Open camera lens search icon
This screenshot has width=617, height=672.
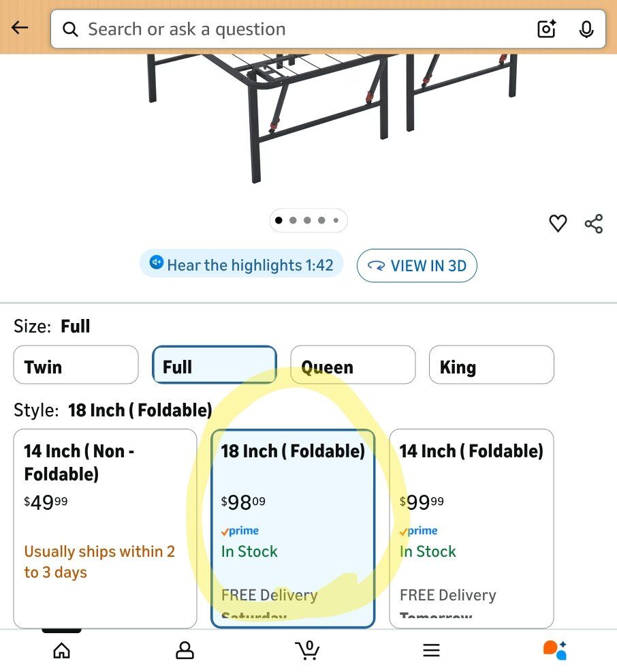click(x=547, y=29)
